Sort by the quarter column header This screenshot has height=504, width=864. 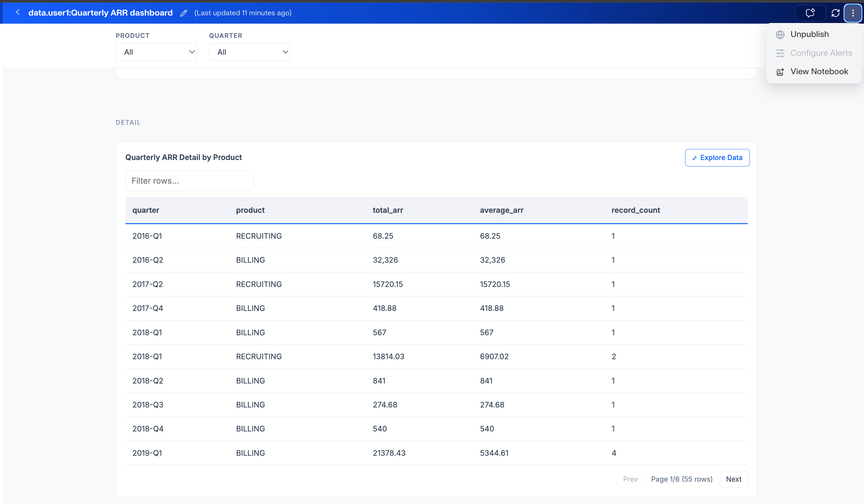coord(146,210)
